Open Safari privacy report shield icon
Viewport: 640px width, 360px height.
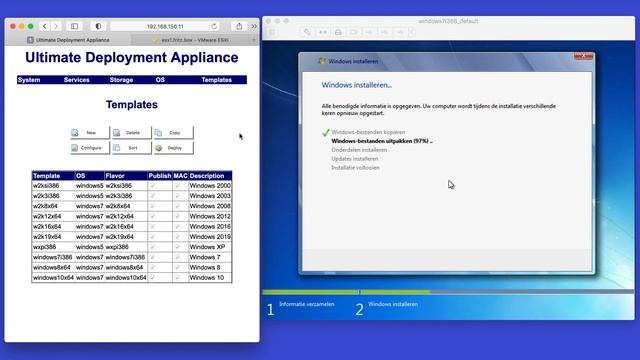98,26
